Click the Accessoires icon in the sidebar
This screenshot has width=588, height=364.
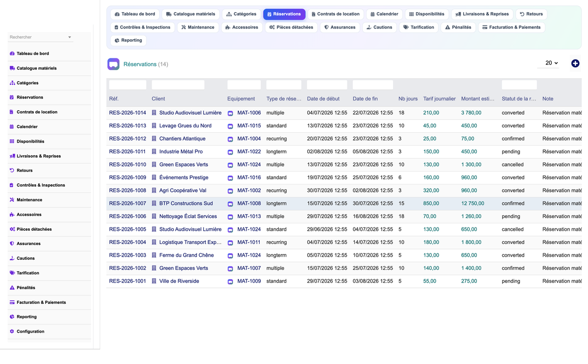(12, 215)
